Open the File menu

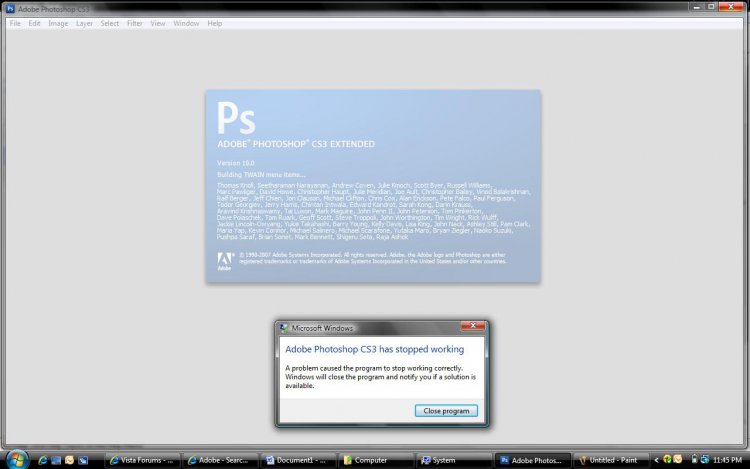15,23
